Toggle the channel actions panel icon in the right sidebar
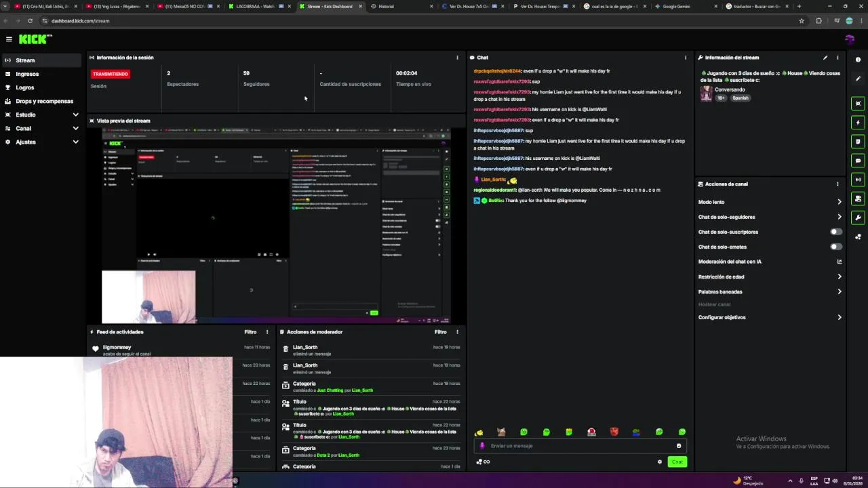The width and height of the screenshot is (868, 488). pyautogui.click(x=858, y=199)
